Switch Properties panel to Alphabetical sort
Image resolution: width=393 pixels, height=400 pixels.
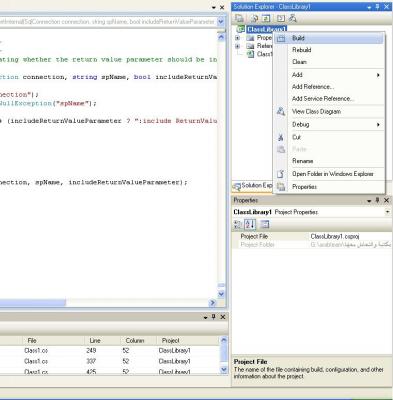coord(250,224)
